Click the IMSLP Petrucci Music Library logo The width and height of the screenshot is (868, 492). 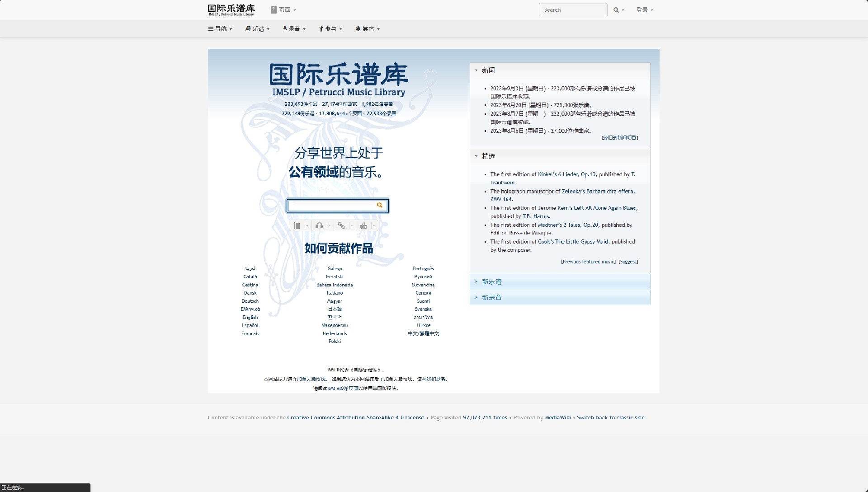click(230, 9)
